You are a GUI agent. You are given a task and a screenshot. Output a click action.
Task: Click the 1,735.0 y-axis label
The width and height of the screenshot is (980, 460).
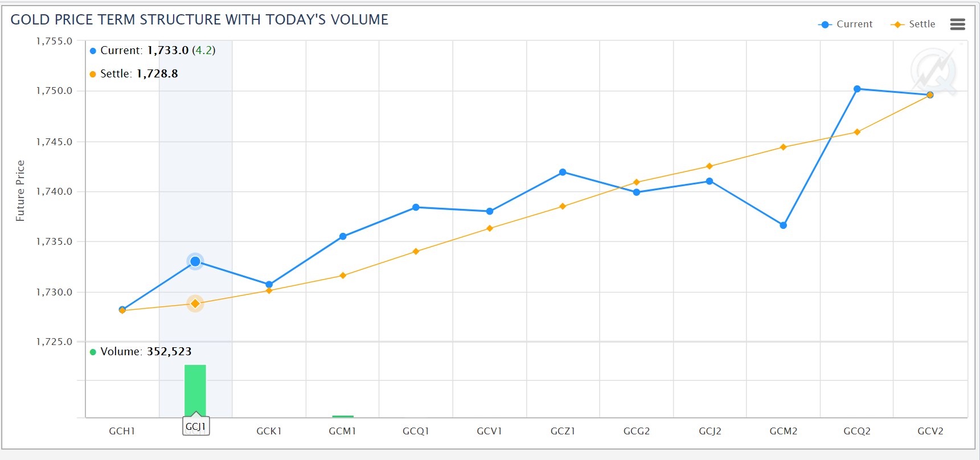coord(55,241)
